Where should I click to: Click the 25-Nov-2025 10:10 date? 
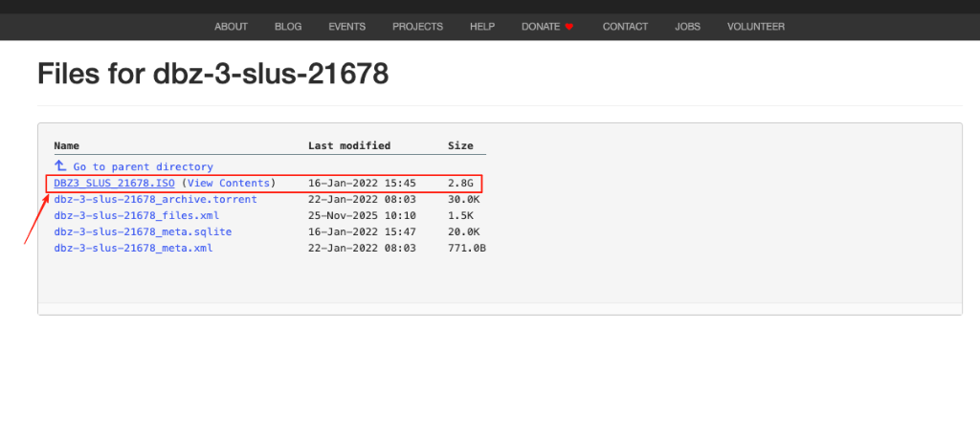(x=363, y=215)
